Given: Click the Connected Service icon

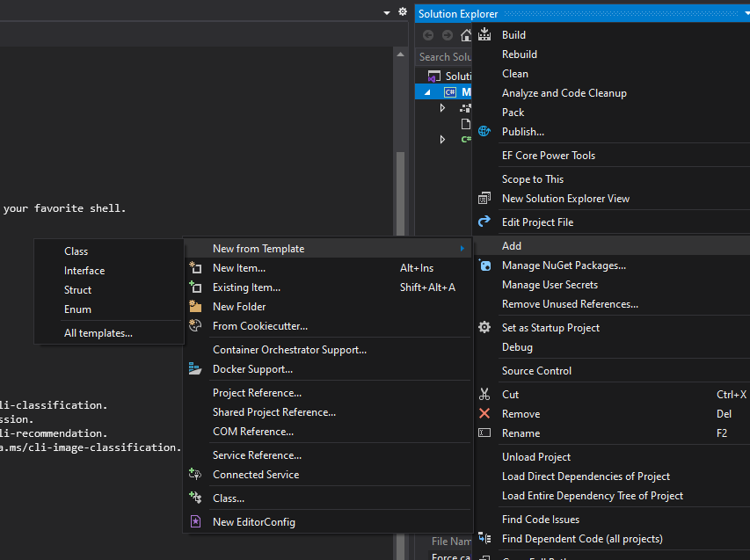Looking at the screenshot, I should click(x=195, y=474).
